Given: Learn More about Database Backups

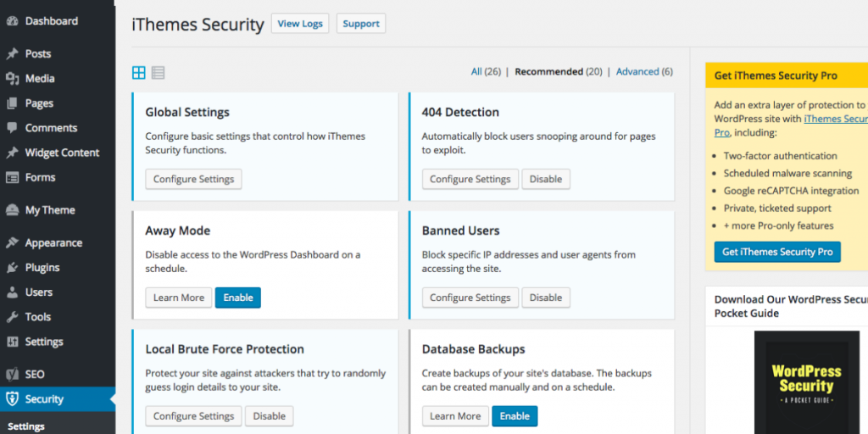Looking at the screenshot, I should 455,416.
